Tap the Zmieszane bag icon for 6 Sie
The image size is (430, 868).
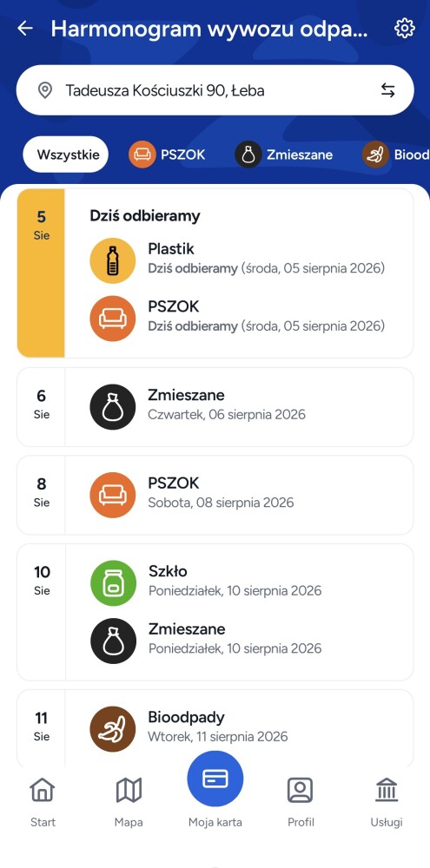pos(112,407)
